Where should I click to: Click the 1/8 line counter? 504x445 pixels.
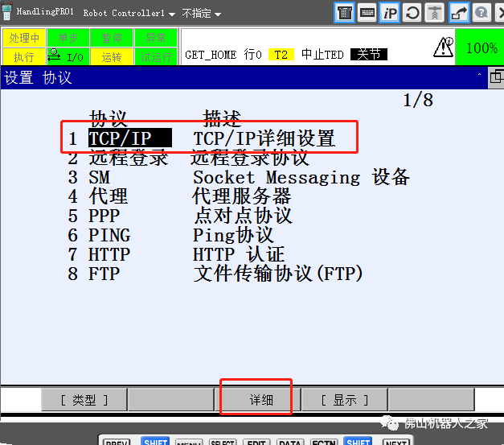pyautogui.click(x=418, y=100)
